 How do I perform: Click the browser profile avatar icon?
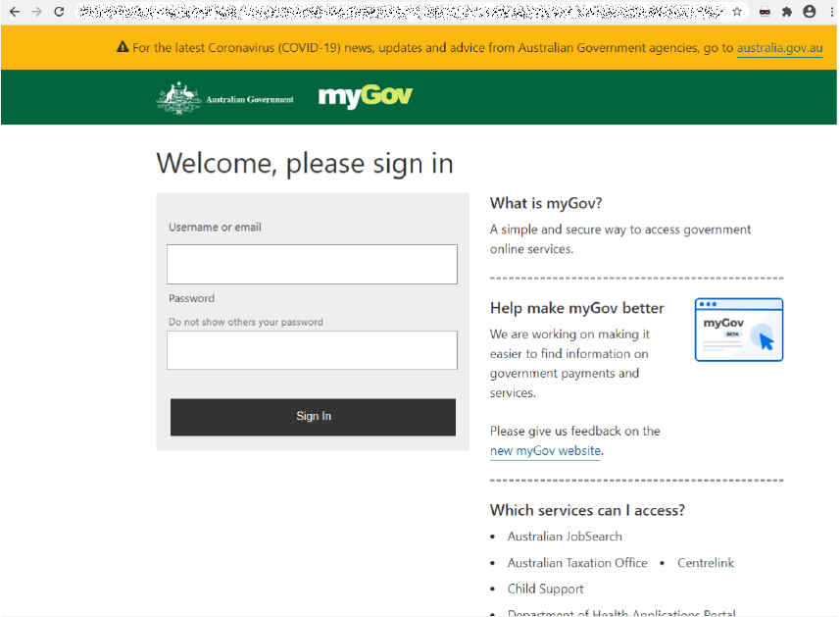pos(809,13)
